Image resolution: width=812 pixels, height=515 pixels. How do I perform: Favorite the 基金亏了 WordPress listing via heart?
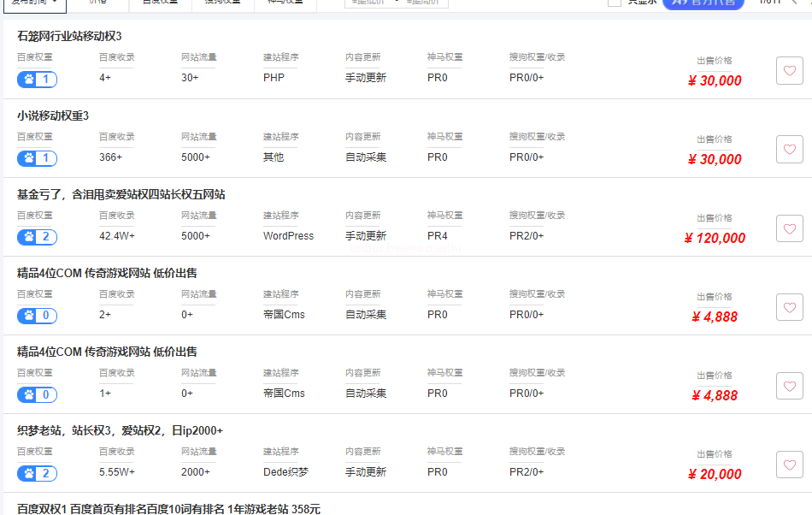pos(789,228)
